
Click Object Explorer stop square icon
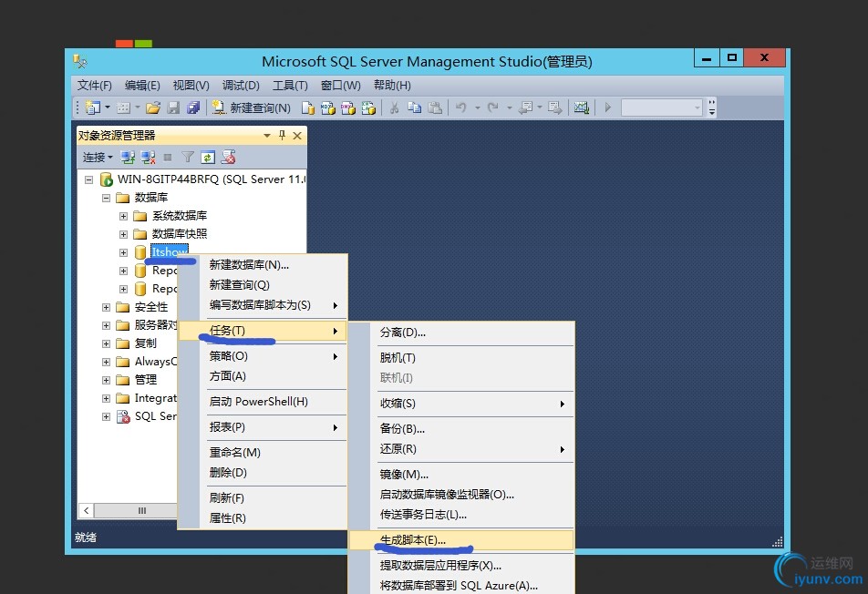tap(168, 158)
